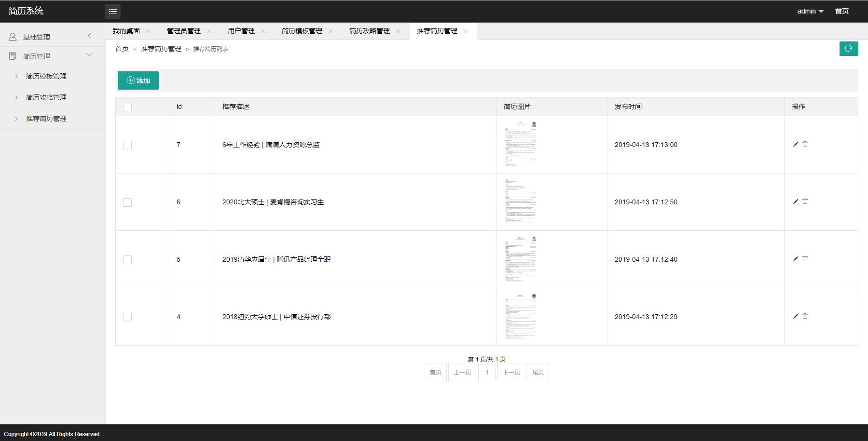Switch to the 管理员管理 tab
The height and width of the screenshot is (441, 868).
[x=184, y=31]
